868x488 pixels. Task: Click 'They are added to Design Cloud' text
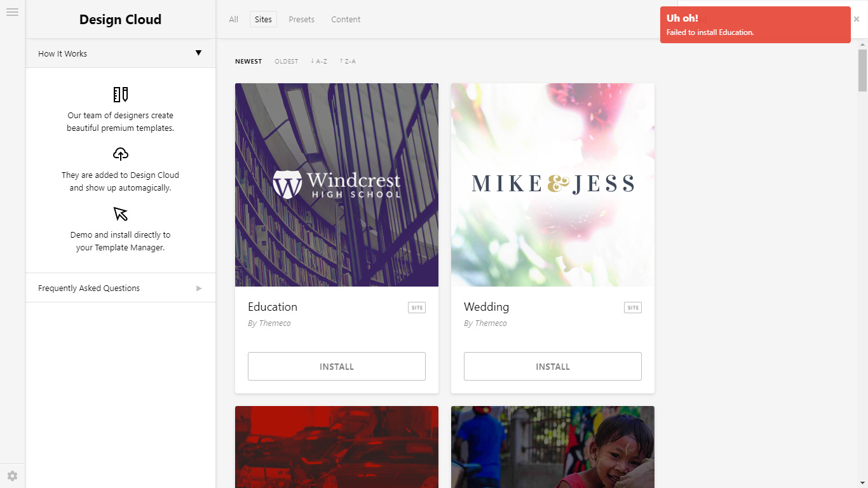coord(121,182)
